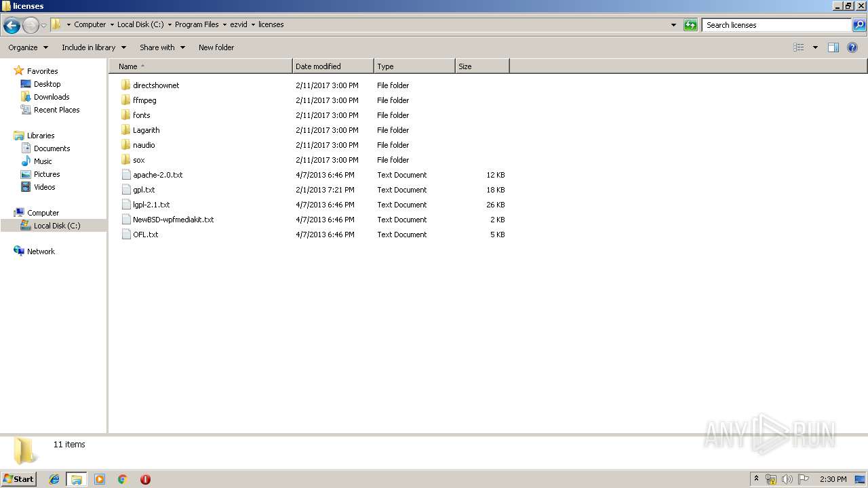Sort by the Size column header
This screenshot has width=868, height=488.
coord(482,66)
